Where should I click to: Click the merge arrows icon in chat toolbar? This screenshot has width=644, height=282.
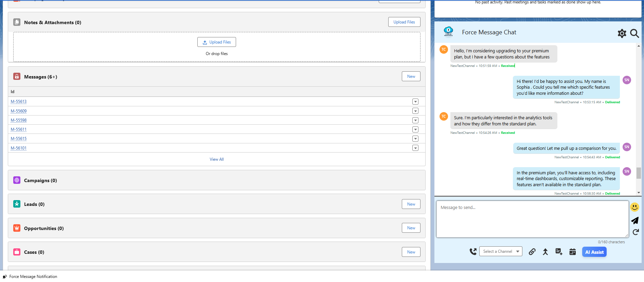pos(545,251)
